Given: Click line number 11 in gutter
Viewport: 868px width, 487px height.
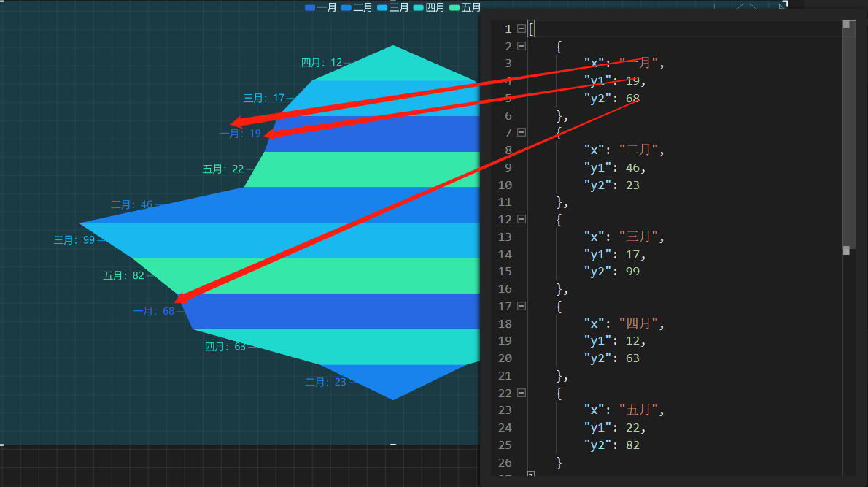Looking at the screenshot, I should point(505,202).
